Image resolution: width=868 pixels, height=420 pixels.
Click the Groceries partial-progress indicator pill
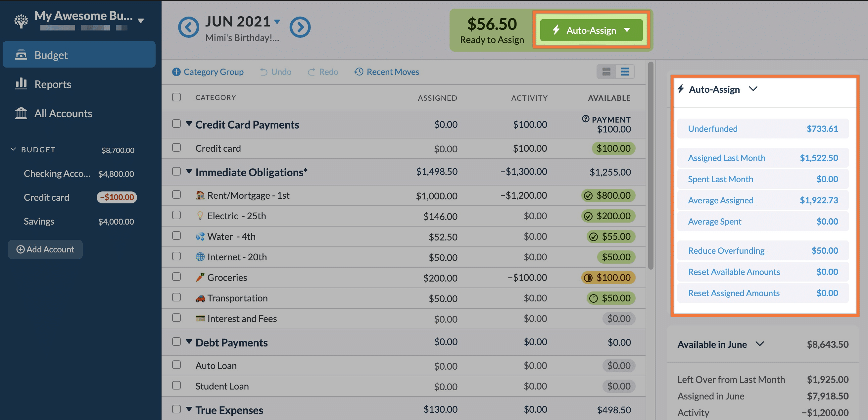[607, 278]
